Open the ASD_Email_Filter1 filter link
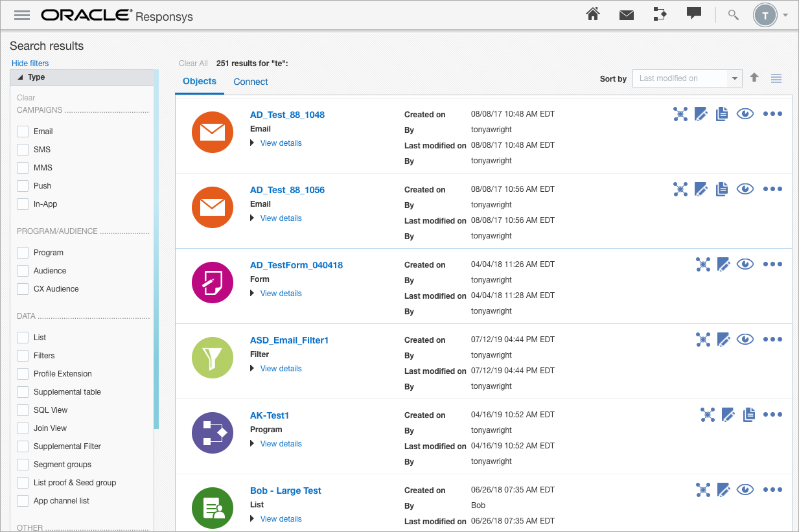799x532 pixels. 289,340
